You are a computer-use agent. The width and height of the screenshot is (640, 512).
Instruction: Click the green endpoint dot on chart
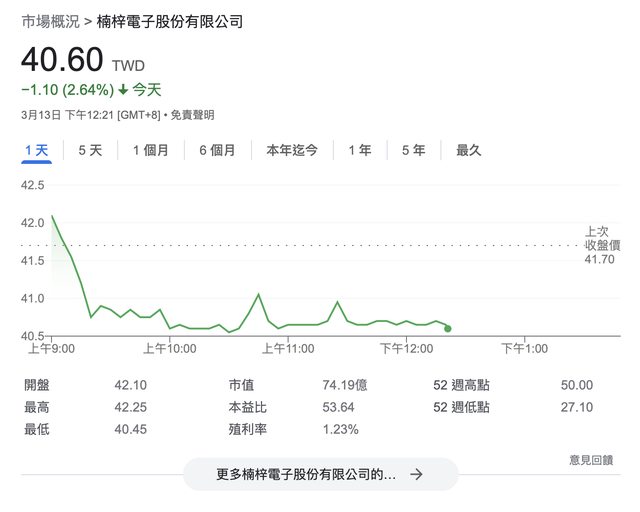447,328
